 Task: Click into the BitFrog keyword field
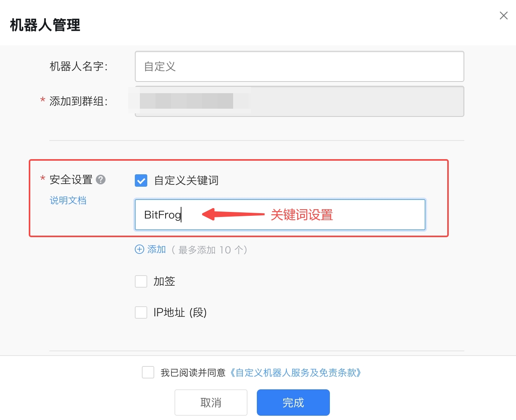pyautogui.click(x=280, y=215)
